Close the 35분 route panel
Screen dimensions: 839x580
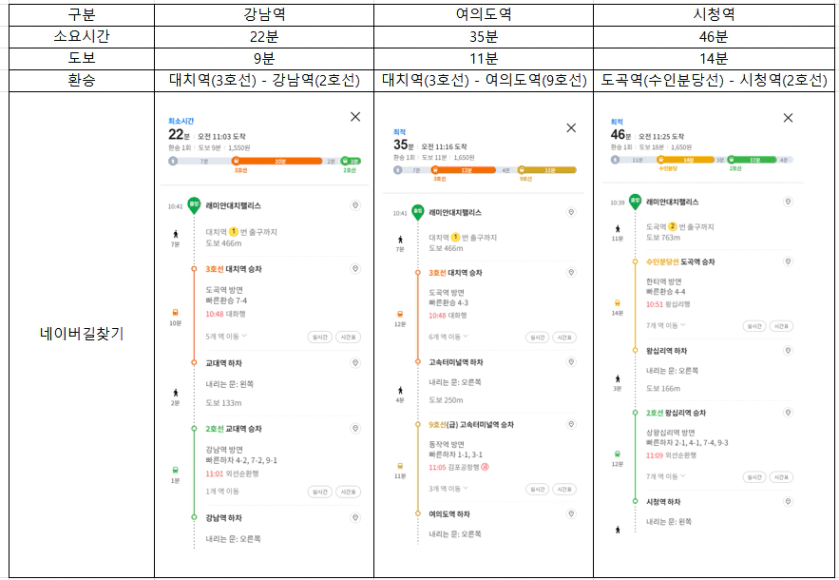click(571, 128)
